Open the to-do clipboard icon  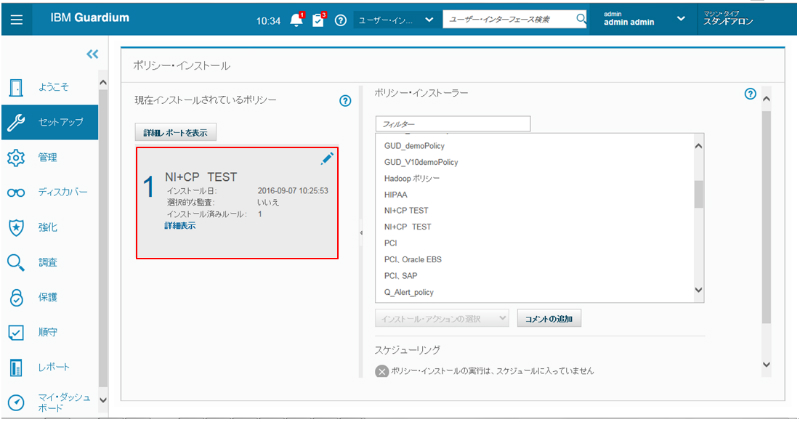[x=318, y=19]
